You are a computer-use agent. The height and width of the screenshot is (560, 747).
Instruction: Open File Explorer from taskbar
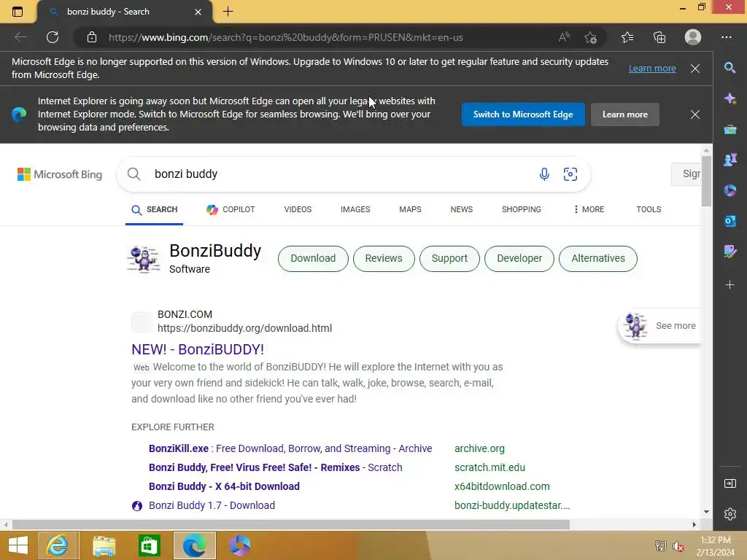pos(104,545)
